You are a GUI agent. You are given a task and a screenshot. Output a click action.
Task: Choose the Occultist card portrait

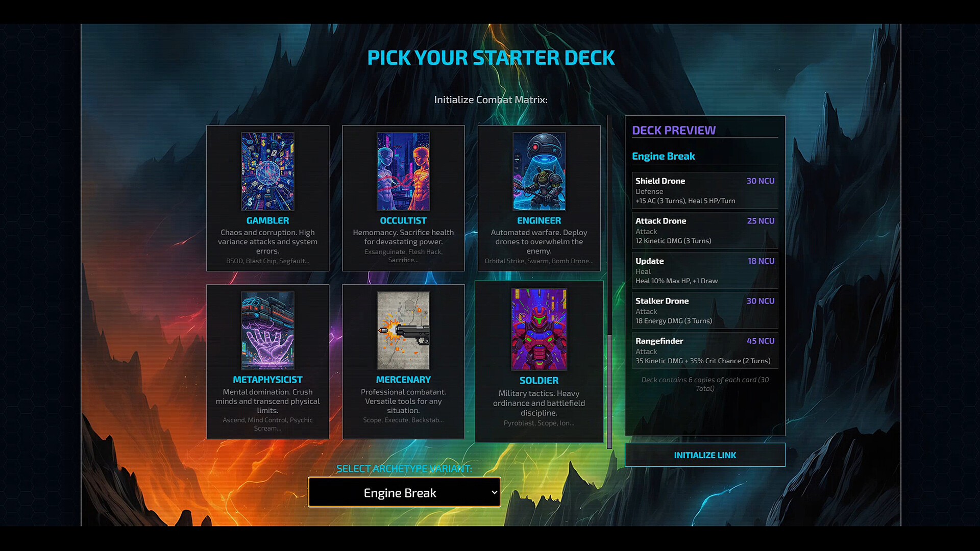(x=403, y=171)
